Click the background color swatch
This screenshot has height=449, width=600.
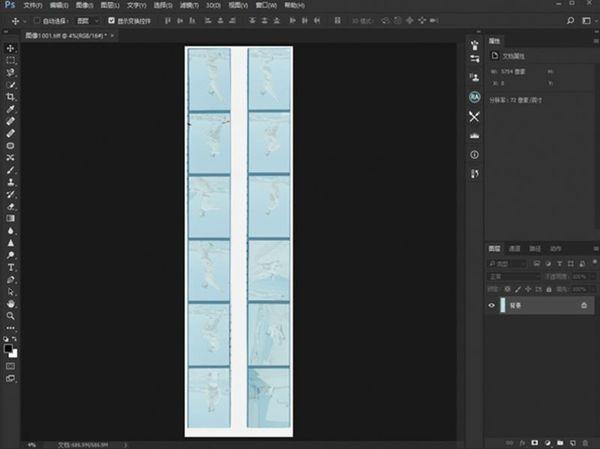[x=13, y=354]
